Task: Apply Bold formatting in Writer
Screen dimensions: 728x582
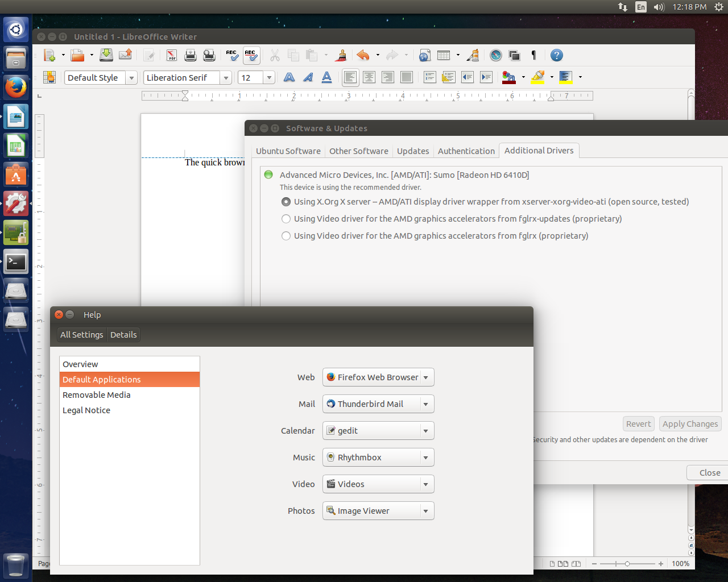Action: tap(289, 77)
